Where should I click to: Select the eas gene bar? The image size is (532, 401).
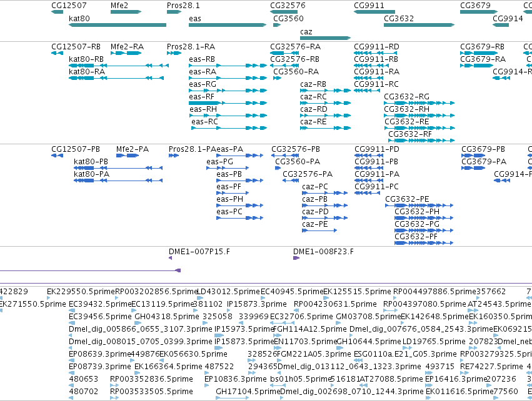228,25
